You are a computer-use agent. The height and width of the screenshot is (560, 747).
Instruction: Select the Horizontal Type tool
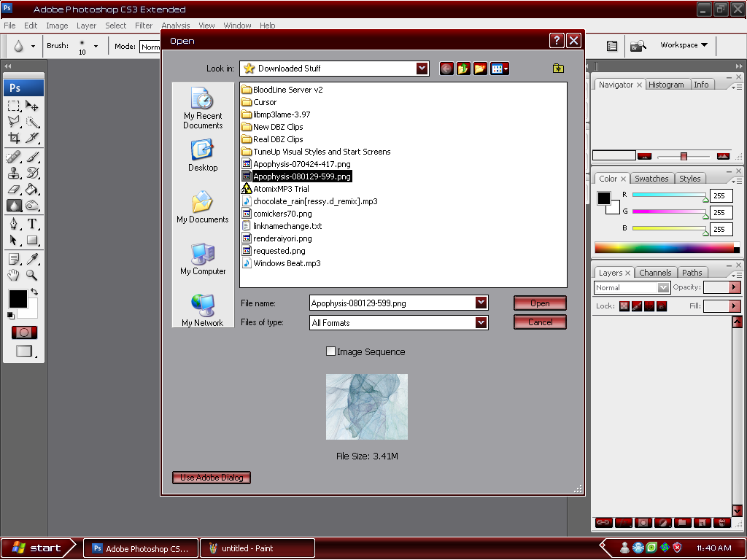coord(32,224)
